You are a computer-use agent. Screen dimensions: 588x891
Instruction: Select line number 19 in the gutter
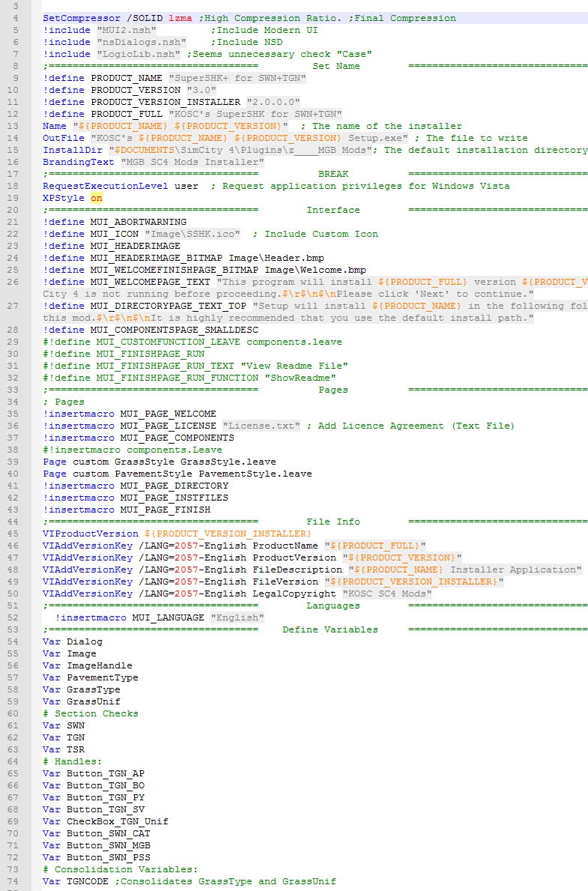coord(13,198)
